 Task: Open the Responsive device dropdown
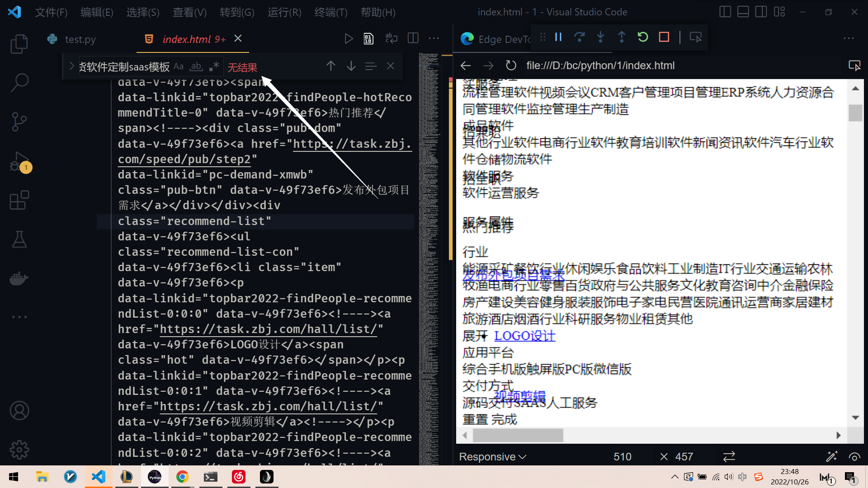tap(493, 457)
